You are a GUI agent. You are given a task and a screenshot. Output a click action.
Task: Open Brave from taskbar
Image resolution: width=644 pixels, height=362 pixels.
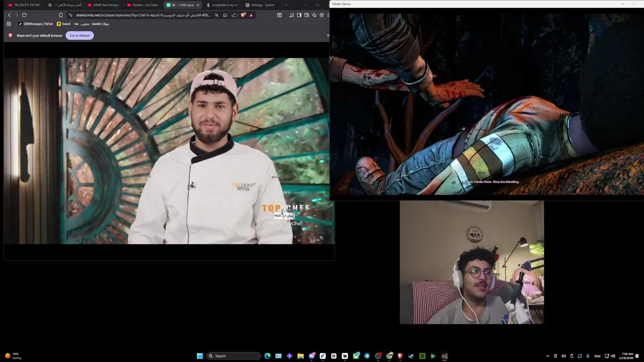click(x=400, y=356)
